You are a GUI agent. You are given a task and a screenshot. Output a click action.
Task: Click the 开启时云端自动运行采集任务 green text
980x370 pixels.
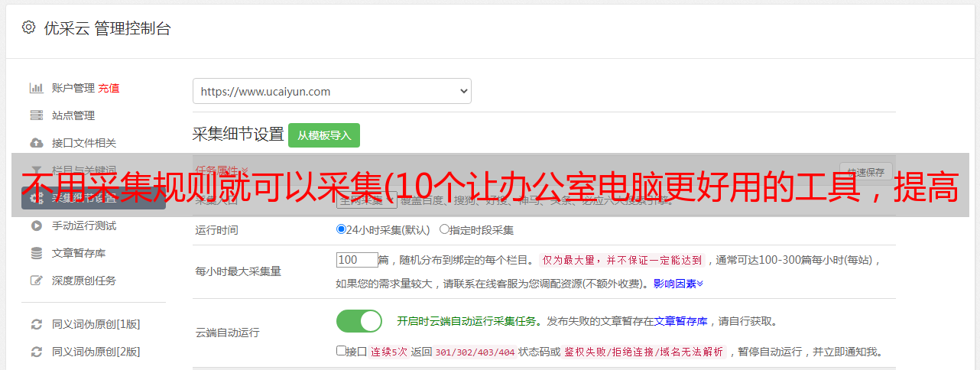466,321
